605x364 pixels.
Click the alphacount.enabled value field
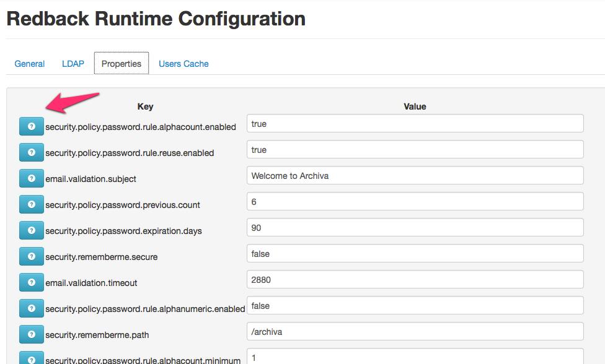(x=415, y=124)
